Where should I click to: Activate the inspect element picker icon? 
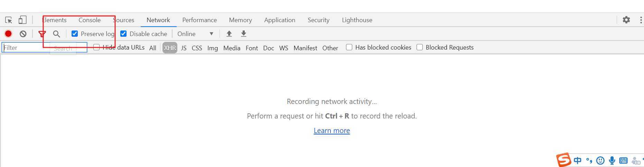click(x=9, y=20)
